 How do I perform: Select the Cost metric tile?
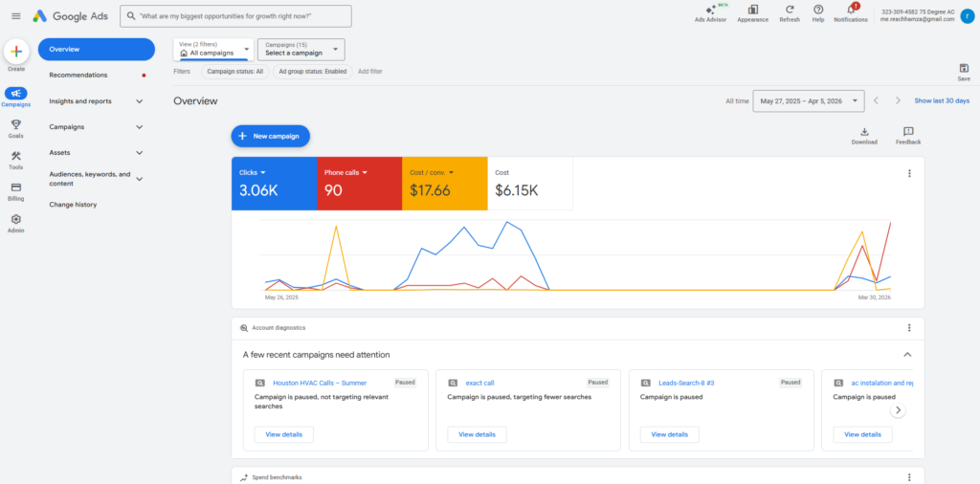[530, 184]
